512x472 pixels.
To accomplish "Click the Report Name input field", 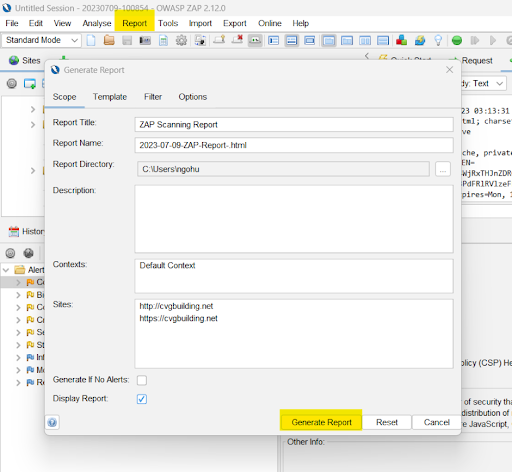I will coord(294,145).
